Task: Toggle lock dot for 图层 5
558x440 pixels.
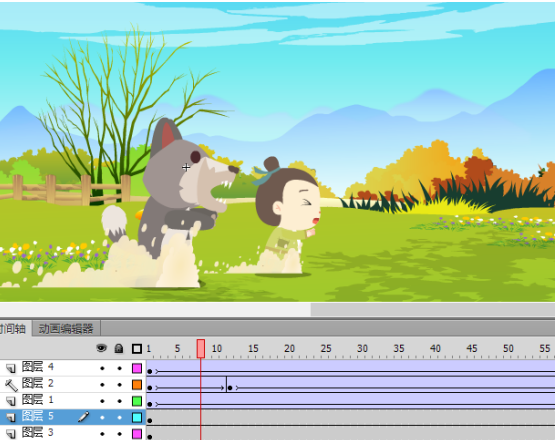Action: (x=120, y=418)
